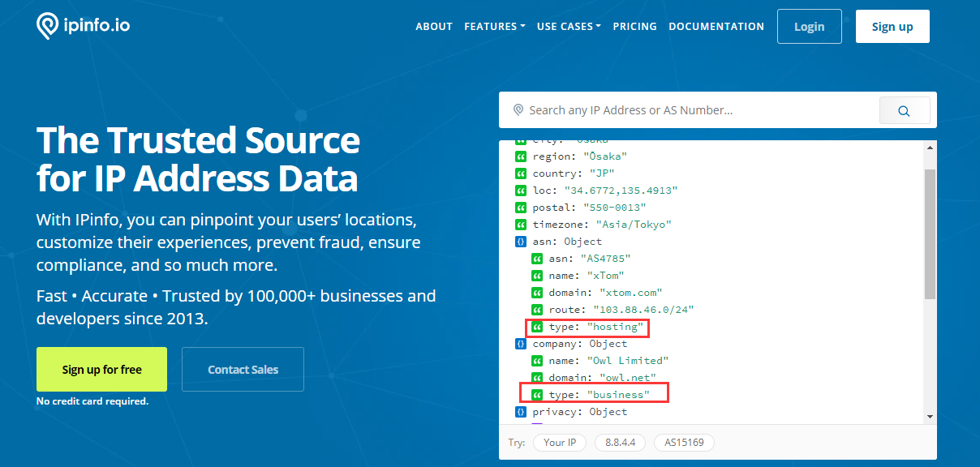Open the Use Cases dropdown menu
Screen dimensions: 980x467
pyautogui.click(x=569, y=27)
